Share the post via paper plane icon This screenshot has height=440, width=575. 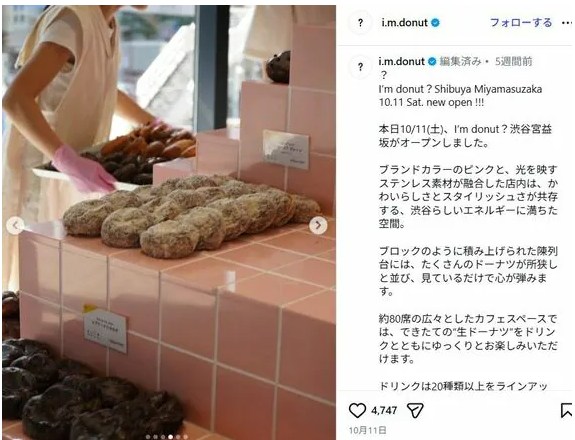pos(415,410)
